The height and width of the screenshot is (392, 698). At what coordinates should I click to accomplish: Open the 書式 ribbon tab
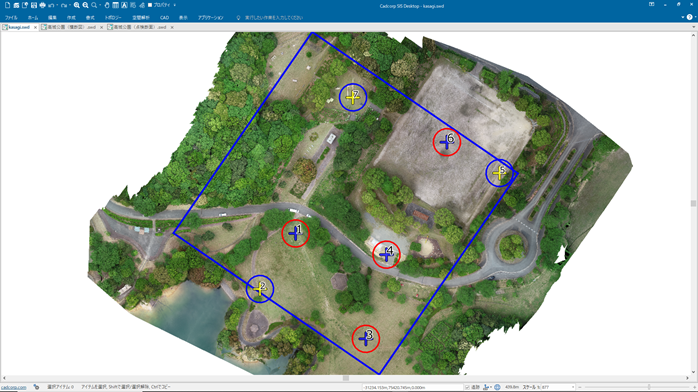pyautogui.click(x=90, y=18)
